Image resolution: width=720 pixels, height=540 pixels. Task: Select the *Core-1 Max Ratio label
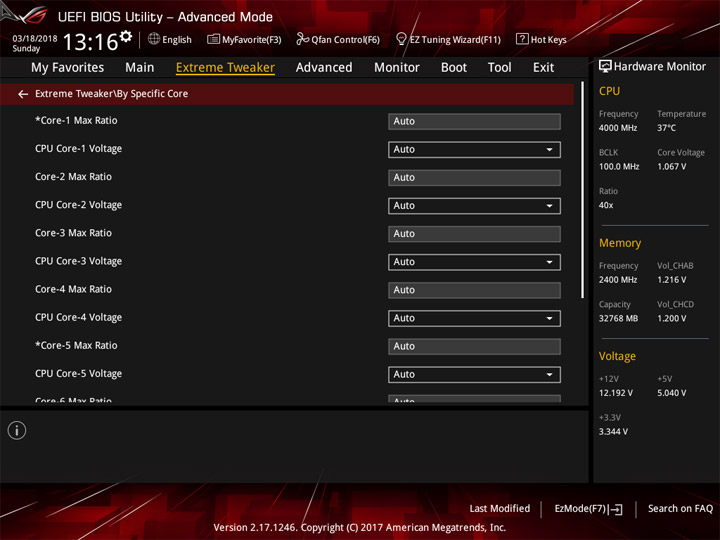click(x=76, y=121)
